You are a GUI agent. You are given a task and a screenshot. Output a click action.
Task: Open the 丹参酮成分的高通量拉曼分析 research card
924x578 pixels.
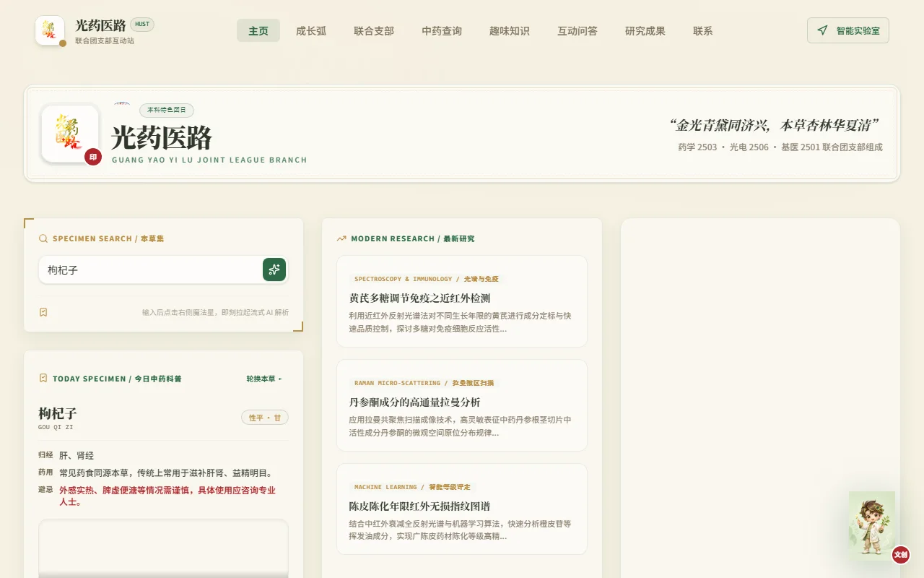pyautogui.click(x=462, y=405)
